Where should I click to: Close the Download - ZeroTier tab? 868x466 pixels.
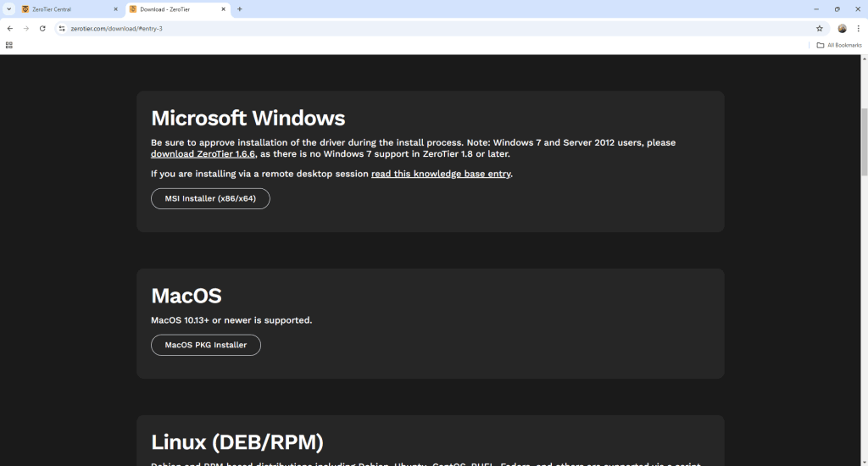224,9
